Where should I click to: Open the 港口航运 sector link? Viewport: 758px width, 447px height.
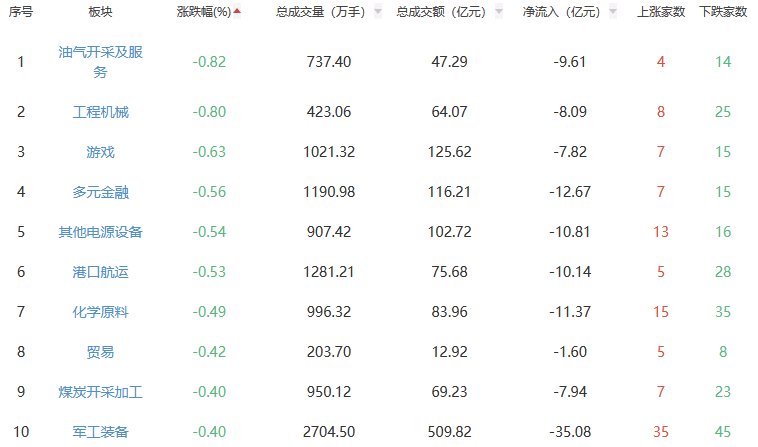(100, 272)
